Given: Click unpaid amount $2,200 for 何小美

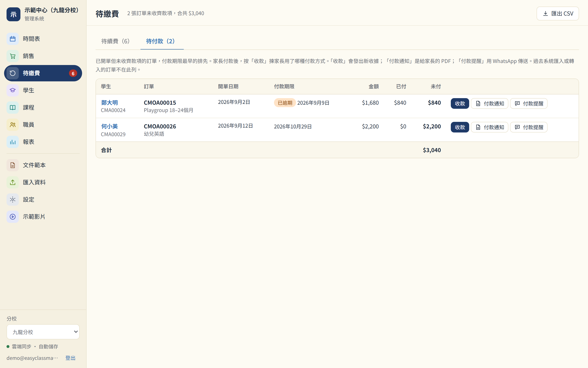Looking at the screenshot, I should [432, 126].
